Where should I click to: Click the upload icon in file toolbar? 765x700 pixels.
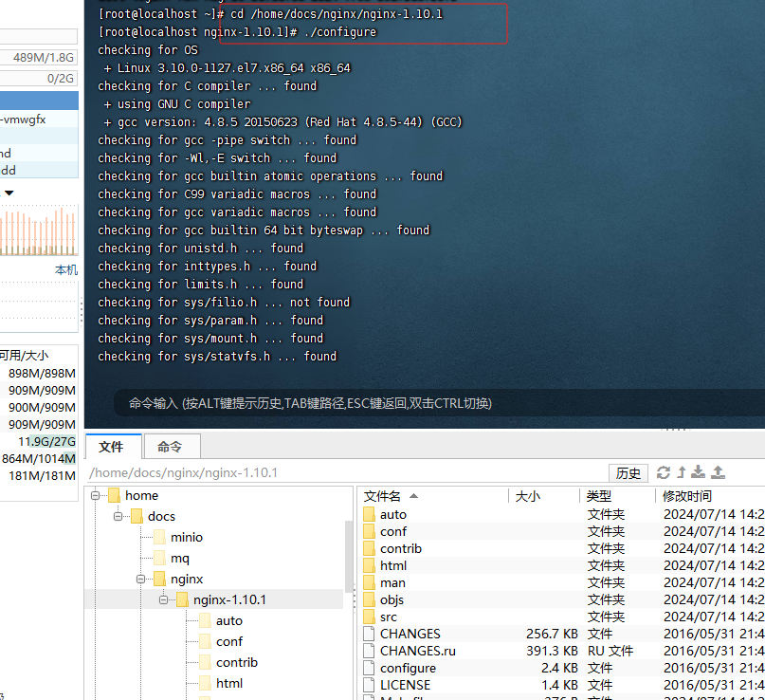click(x=719, y=472)
